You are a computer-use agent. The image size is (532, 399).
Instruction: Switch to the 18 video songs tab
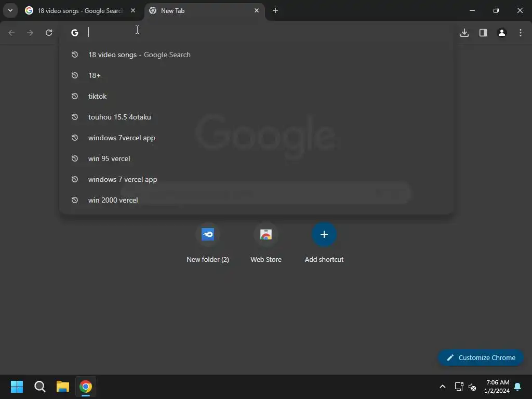80,10
